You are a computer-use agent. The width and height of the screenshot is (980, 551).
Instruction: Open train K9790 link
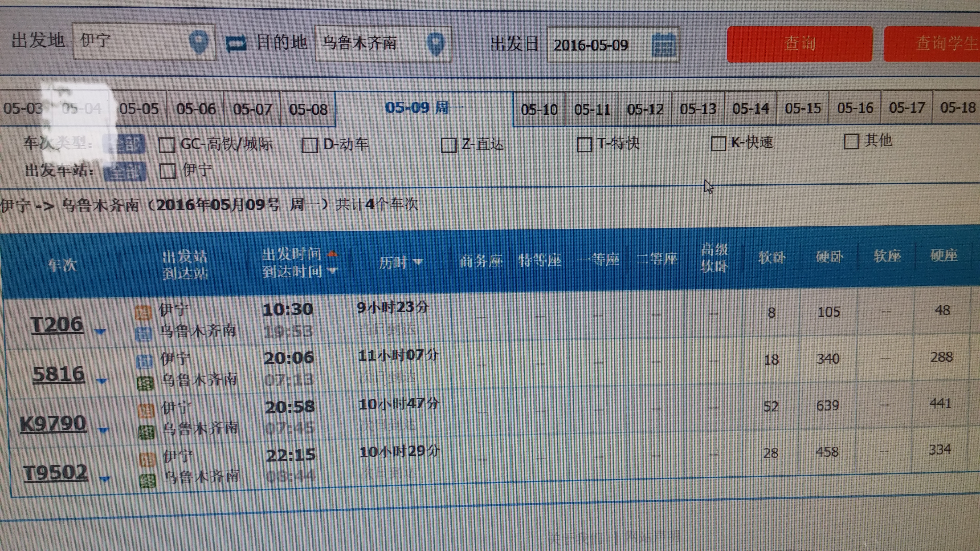click(53, 424)
